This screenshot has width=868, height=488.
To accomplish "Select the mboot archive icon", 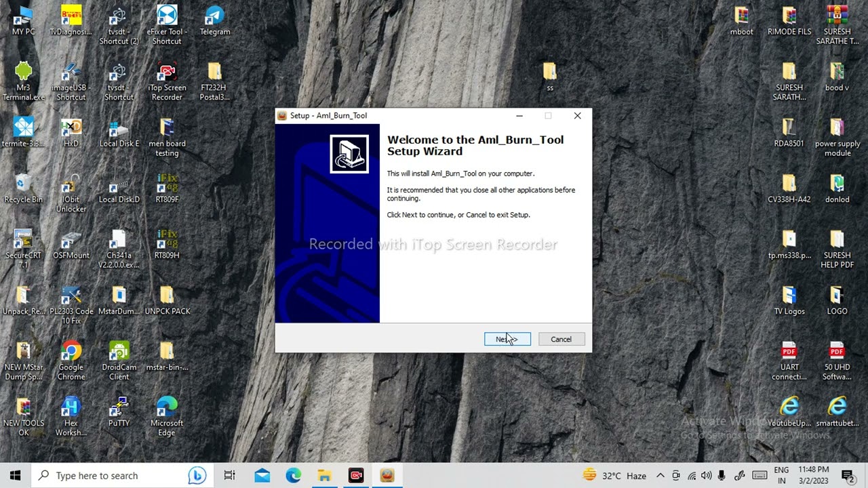I will pos(741,20).
